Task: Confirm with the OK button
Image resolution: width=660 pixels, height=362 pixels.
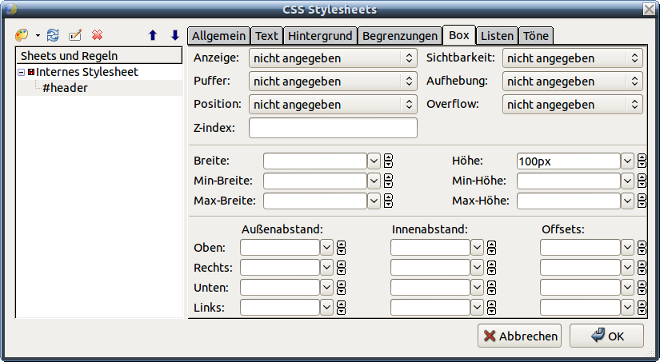Action: click(607, 336)
